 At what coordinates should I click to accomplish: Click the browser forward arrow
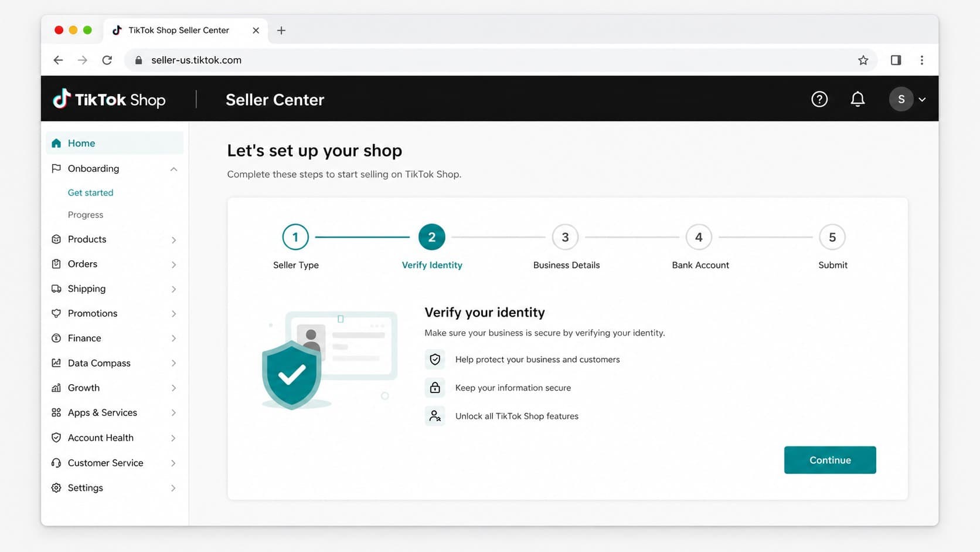(83, 60)
